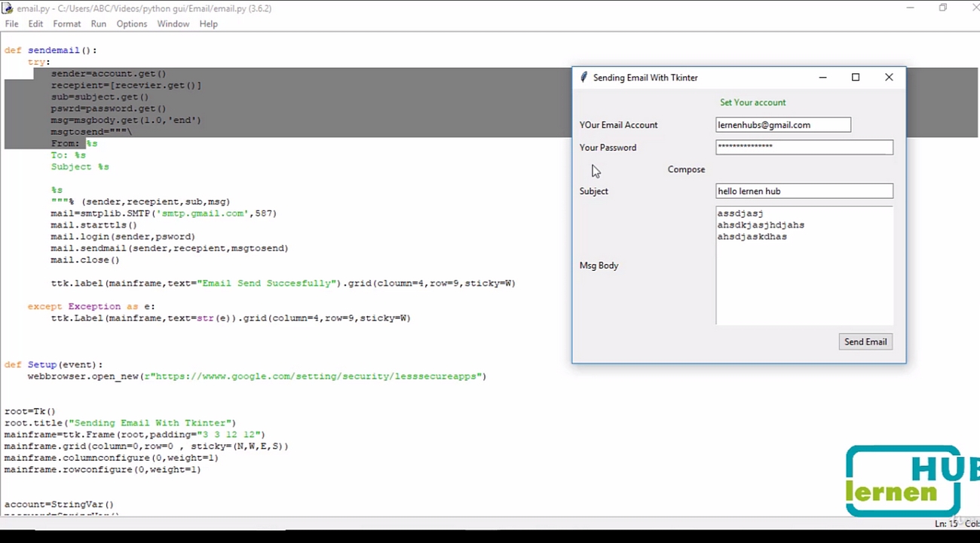980x543 pixels.
Task: Open the Help menu
Action: point(209,23)
